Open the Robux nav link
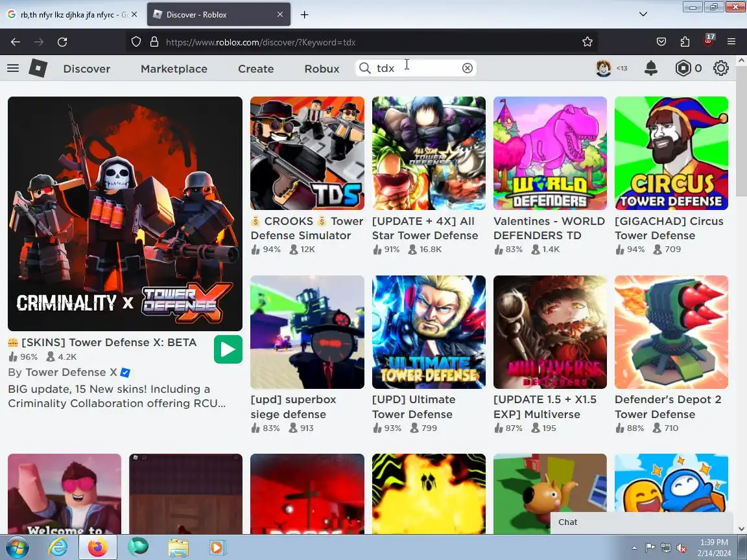Viewport: 747px width, 560px height. click(322, 69)
